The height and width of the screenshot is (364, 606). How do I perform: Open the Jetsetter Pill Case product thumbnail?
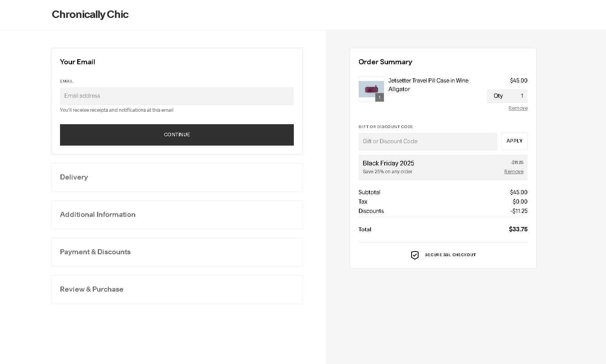[371, 89]
